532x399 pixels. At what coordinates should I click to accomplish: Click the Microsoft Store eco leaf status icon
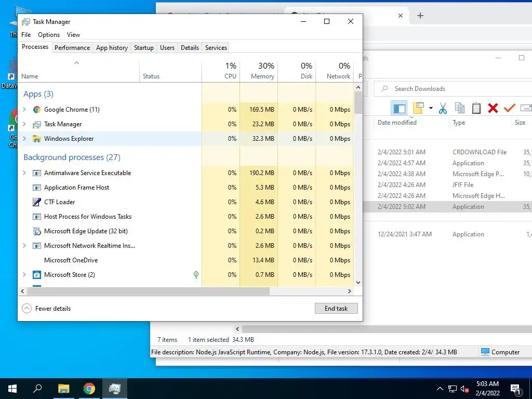pos(196,274)
